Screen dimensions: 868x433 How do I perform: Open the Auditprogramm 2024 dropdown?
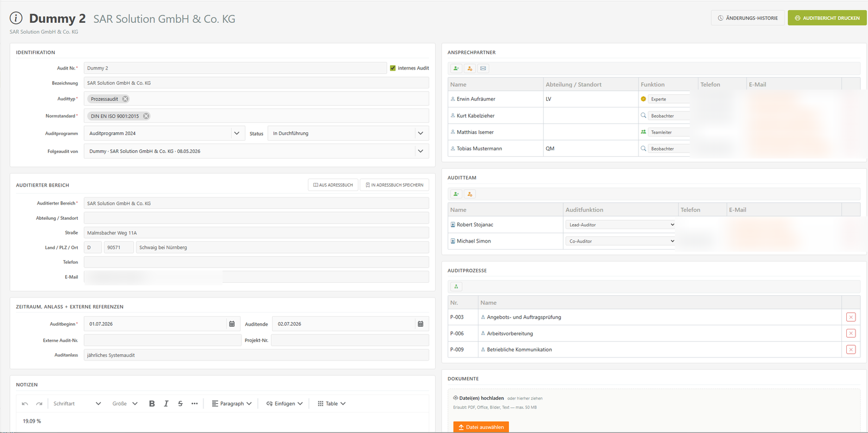point(164,133)
